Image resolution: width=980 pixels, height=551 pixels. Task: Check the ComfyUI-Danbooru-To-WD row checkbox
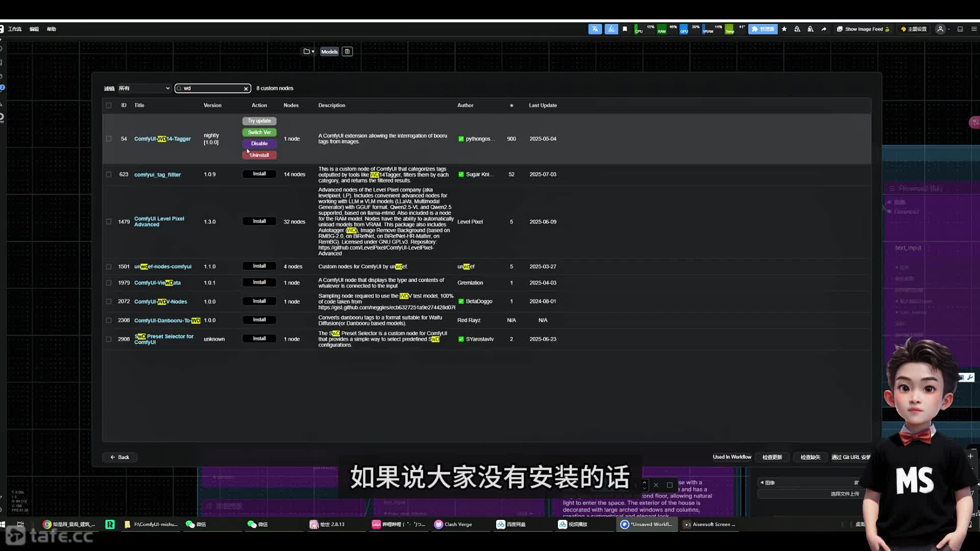coord(109,320)
